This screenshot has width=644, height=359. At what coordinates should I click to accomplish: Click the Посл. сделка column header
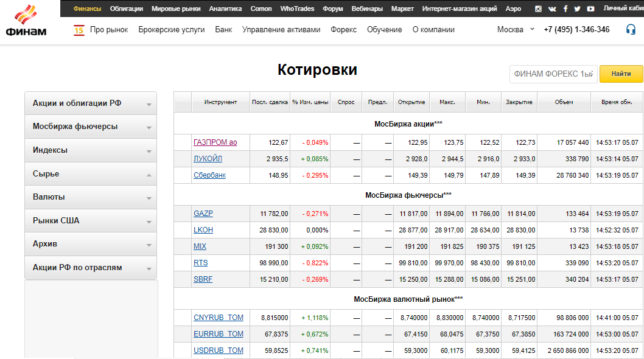pyautogui.click(x=270, y=102)
